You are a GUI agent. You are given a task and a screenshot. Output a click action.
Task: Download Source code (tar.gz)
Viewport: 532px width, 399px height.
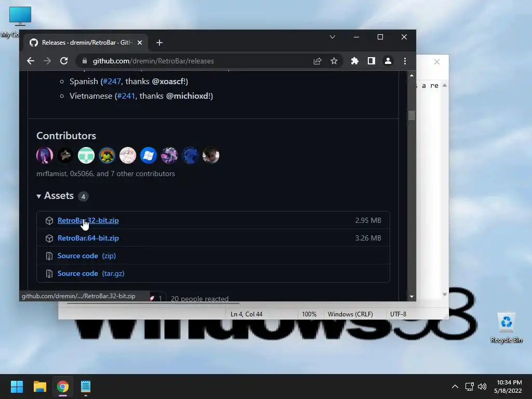(91, 273)
